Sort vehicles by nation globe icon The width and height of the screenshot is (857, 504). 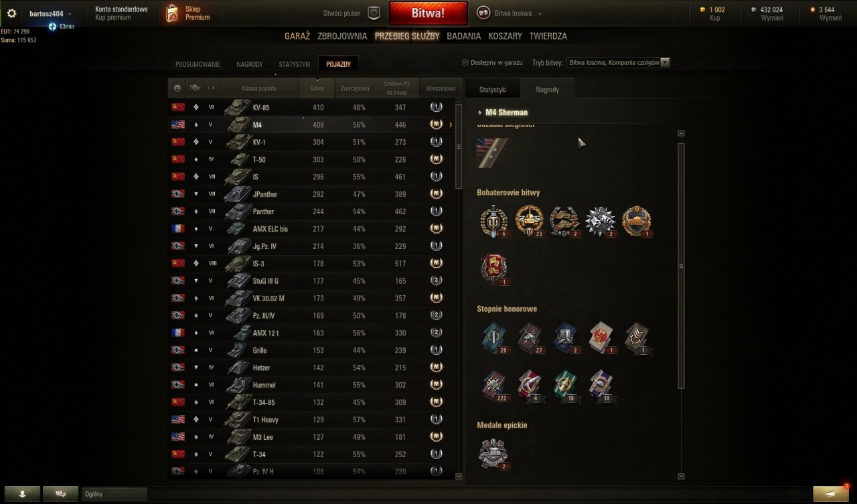click(177, 88)
